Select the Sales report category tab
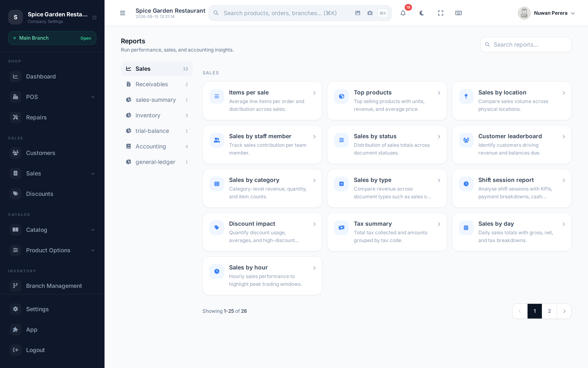 [157, 69]
